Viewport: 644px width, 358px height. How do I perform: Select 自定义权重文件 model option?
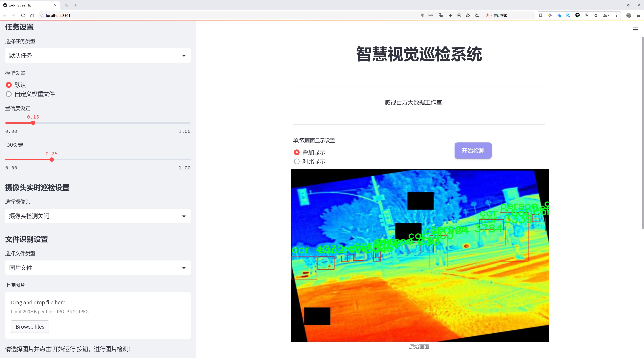point(9,94)
